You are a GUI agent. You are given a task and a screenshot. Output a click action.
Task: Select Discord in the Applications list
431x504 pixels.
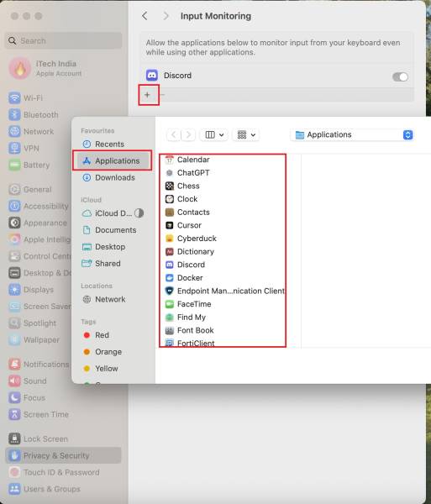(185, 265)
